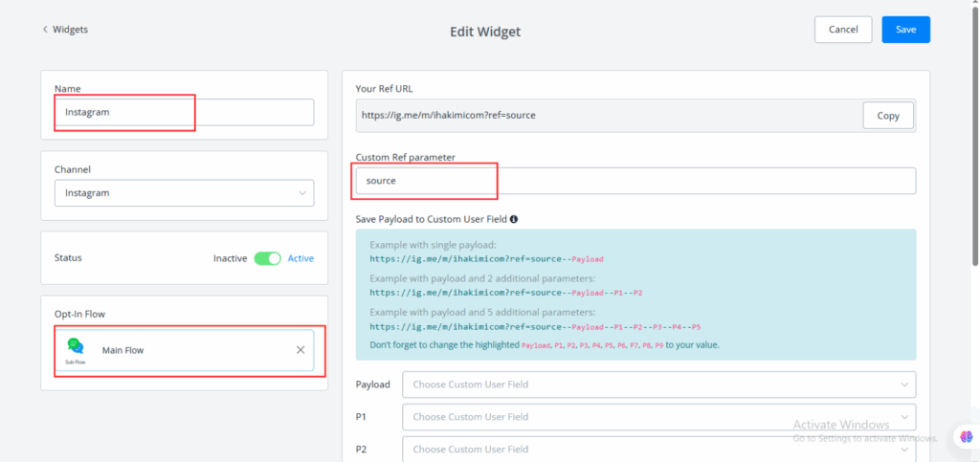Open the P2 custom user field dropdown

click(x=658, y=449)
